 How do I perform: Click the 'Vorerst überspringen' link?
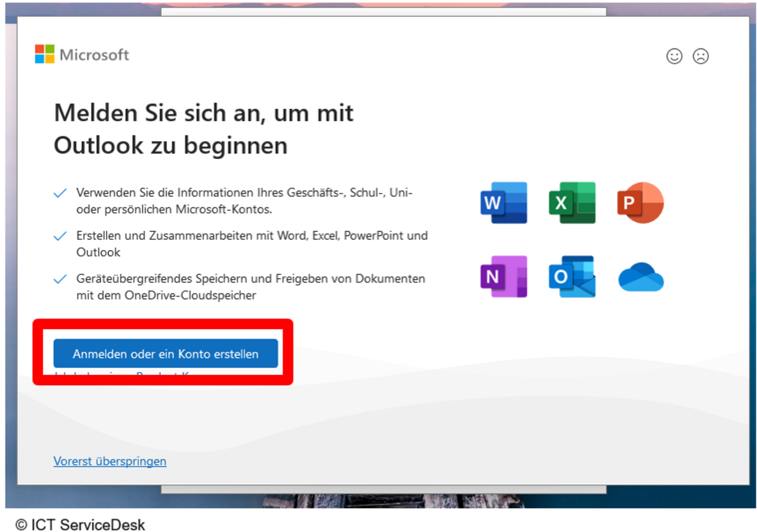(x=110, y=461)
